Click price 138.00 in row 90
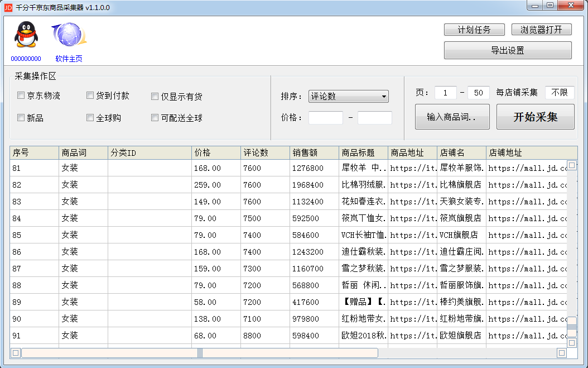 coord(216,319)
